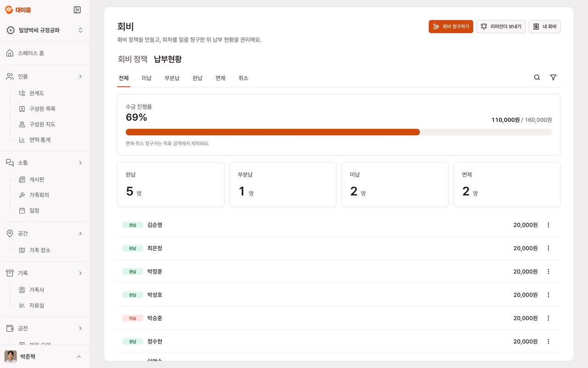Viewport: 588px width, 368px height.
Task: Expand the 인물 section chevron
Action: [x=80, y=76]
